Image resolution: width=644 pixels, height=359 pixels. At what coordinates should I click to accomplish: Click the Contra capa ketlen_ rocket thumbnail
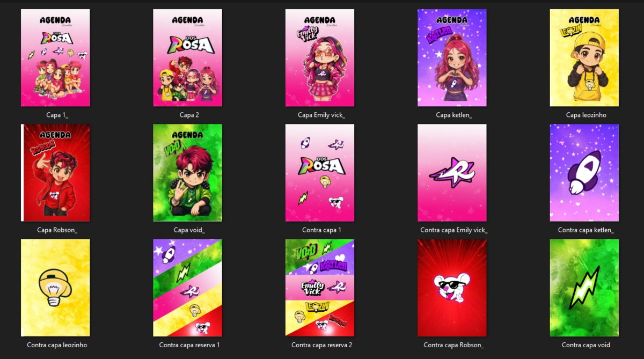pyautogui.click(x=584, y=173)
